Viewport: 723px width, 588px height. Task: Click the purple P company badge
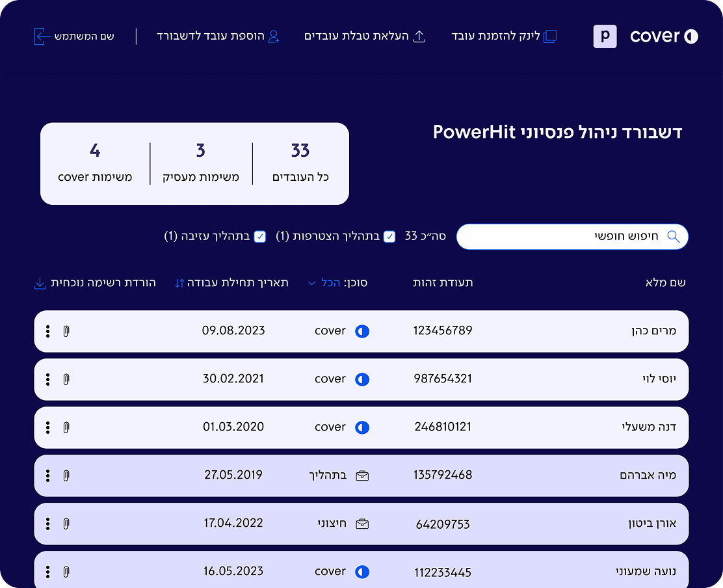(x=605, y=36)
